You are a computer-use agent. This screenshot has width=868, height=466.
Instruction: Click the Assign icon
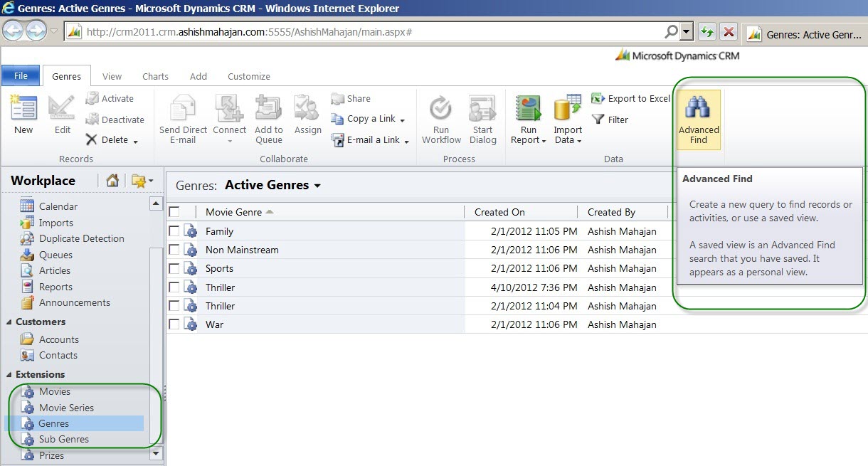click(307, 108)
